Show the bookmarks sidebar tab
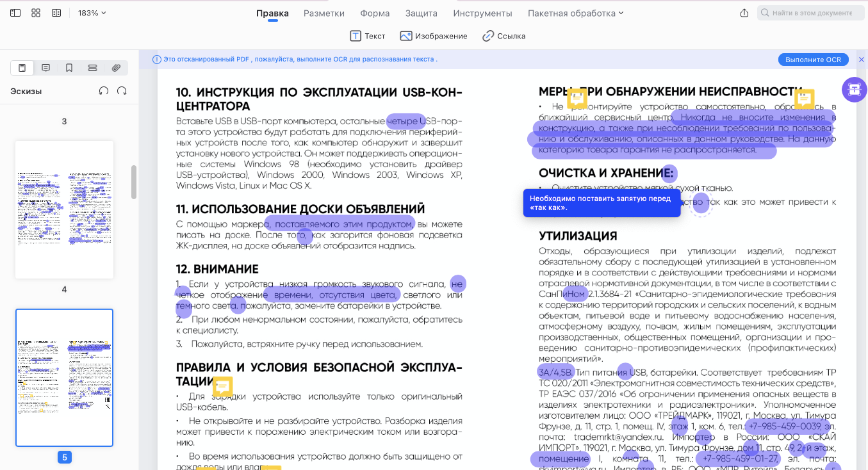The height and width of the screenshot is (470, 868). tap(69, 68)
